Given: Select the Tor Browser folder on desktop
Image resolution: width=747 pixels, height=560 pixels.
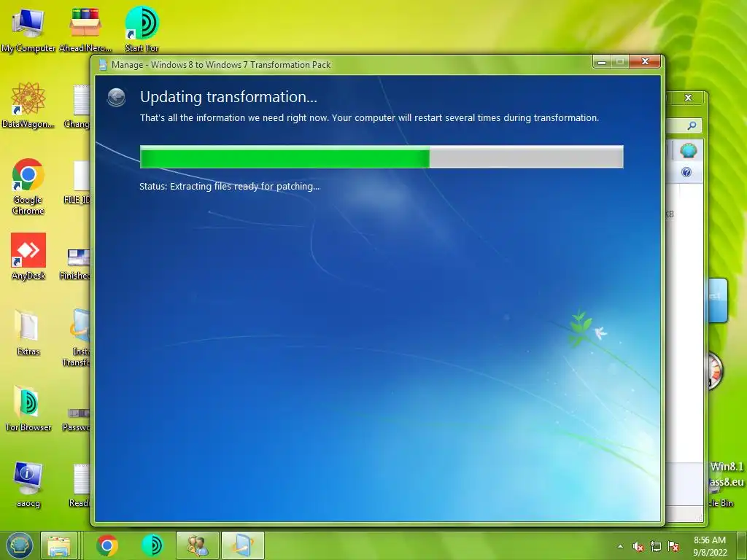Looking at the screenshot, I should (28, 408).
